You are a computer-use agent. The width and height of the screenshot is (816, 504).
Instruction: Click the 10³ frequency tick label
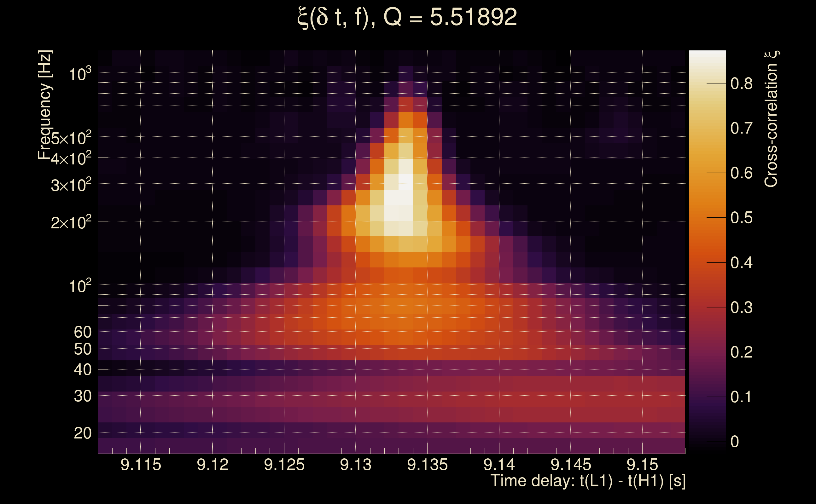click(80, 74)
